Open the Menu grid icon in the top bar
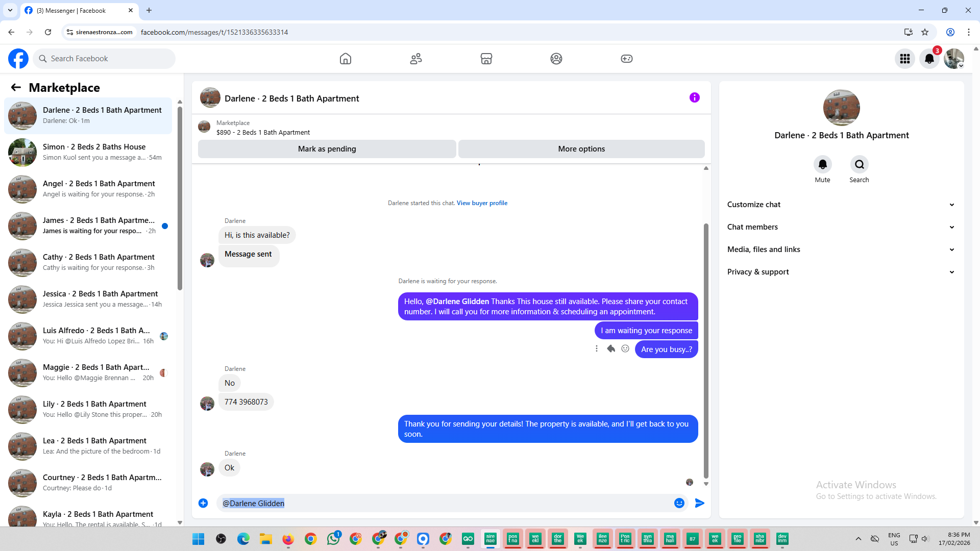The image size is (980, 551). click(x=904, y=59)
